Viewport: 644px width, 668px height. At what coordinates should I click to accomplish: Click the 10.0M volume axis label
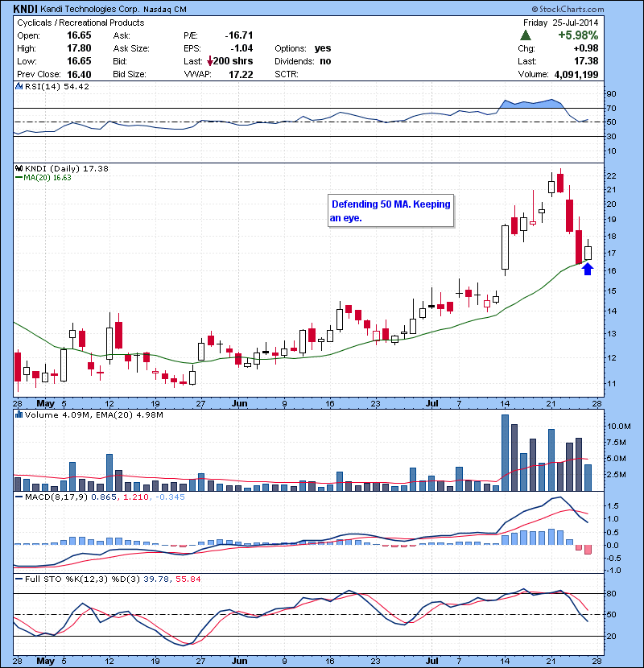(619, 426)
